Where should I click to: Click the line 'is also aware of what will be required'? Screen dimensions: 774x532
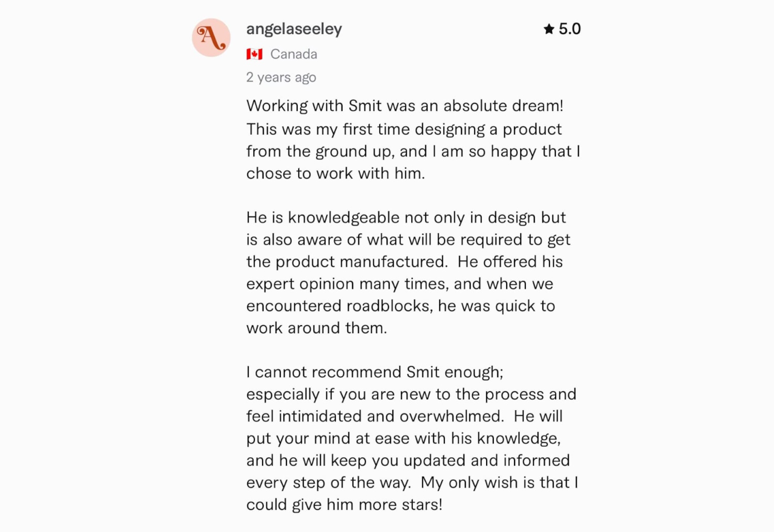click(408, 240)
